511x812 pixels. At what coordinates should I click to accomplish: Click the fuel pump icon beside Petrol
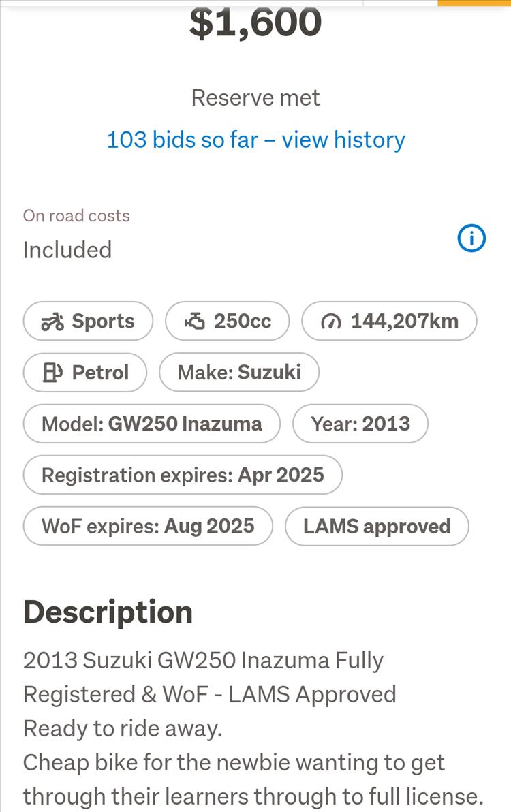tap(52, 373)
